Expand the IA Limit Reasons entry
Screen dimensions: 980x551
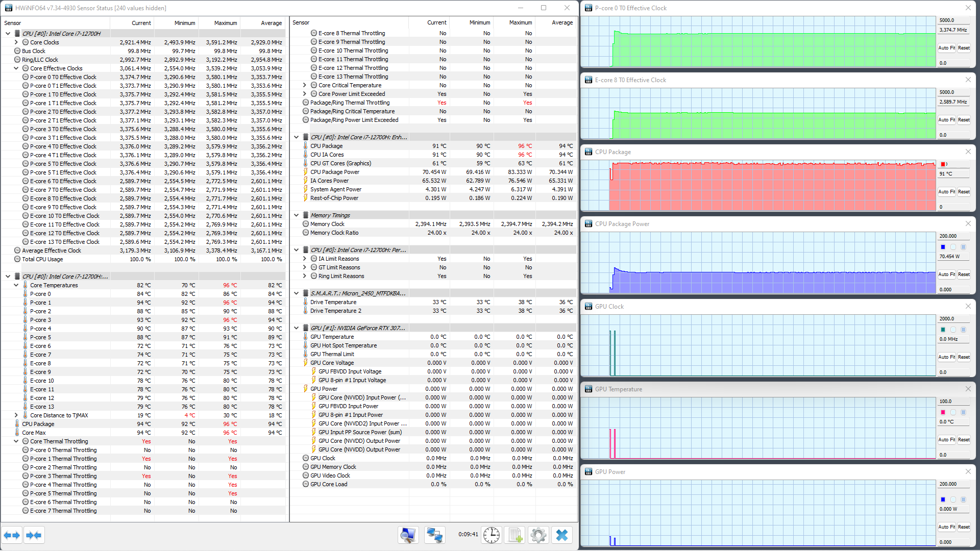pyautogui.click(x=305, y=259)
